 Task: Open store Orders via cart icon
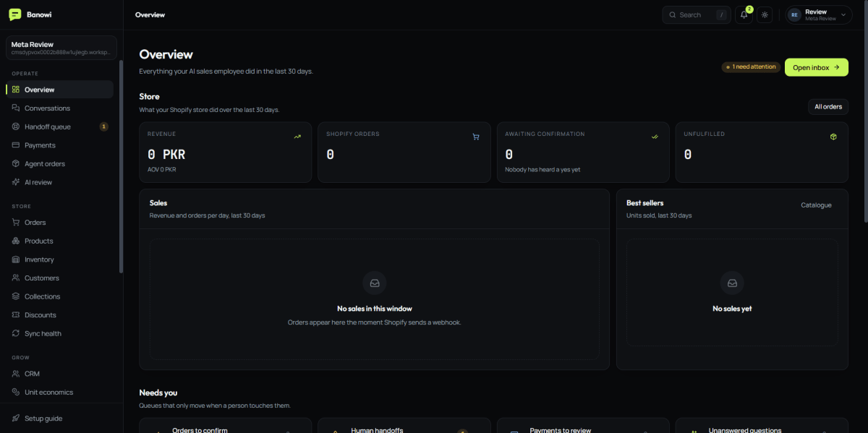click(16, 223)
